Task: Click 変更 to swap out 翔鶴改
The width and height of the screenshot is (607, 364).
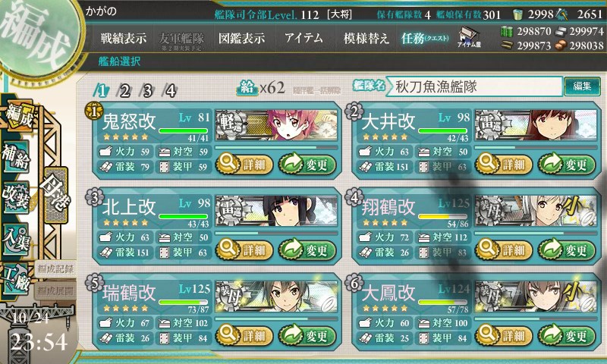Action: click(x=566, y=249)
